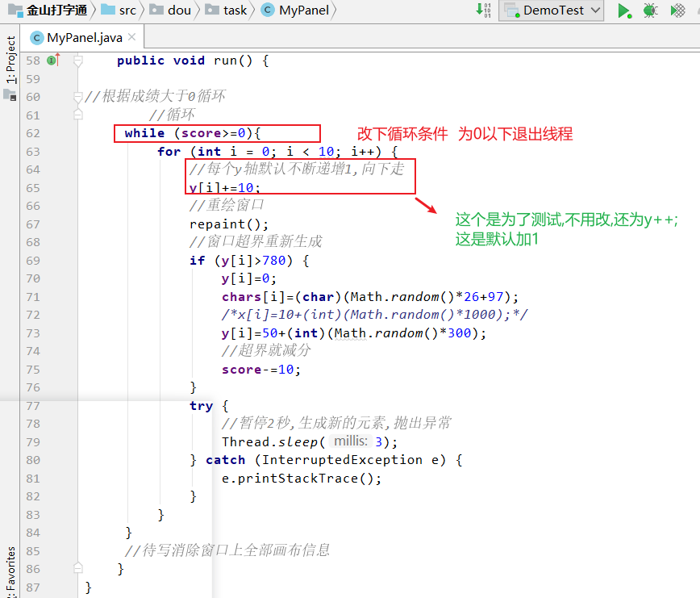
Task: Click line number 79 in the gutter
Action: click(x=33, y=442)
